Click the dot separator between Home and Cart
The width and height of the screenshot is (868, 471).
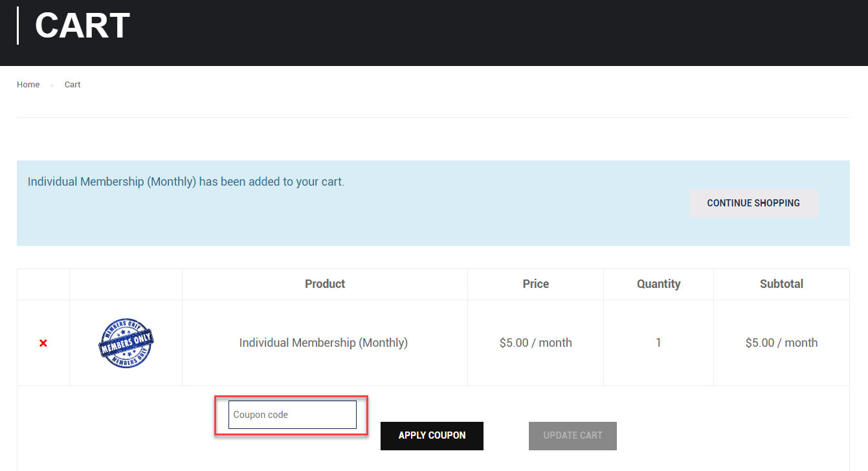(52, 85)
